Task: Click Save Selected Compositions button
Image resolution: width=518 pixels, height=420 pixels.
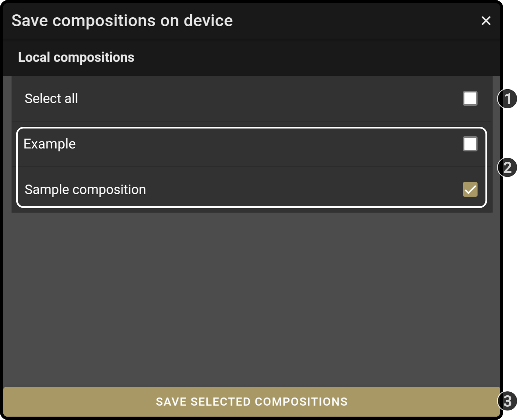Action: pos(251,402)
